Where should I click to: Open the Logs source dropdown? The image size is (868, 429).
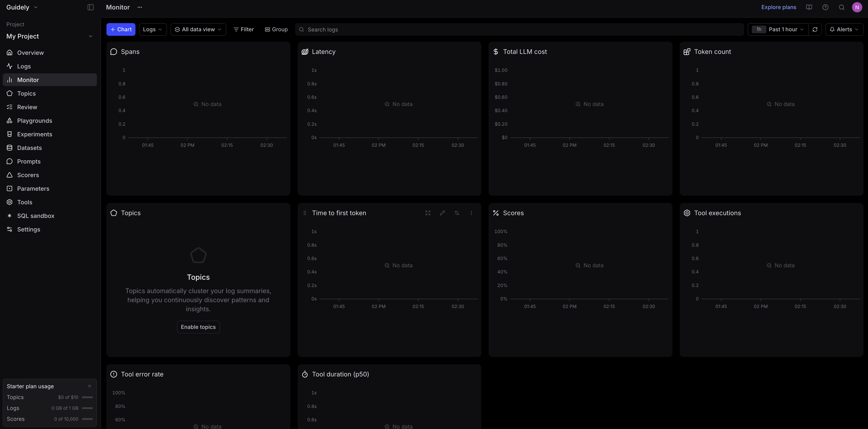tap(153, 29)
